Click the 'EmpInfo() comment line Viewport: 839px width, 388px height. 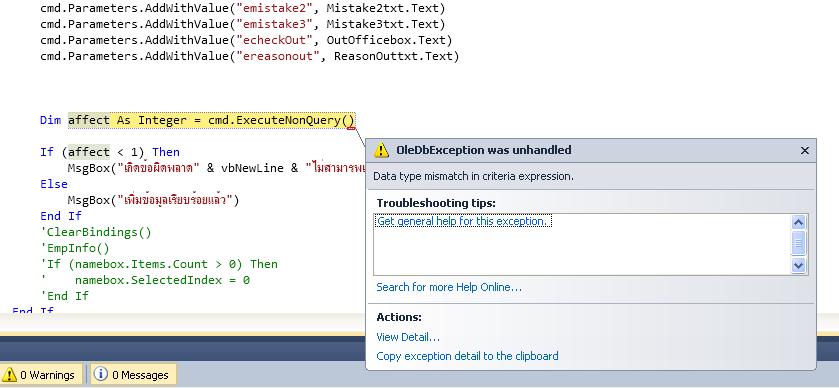75,248
